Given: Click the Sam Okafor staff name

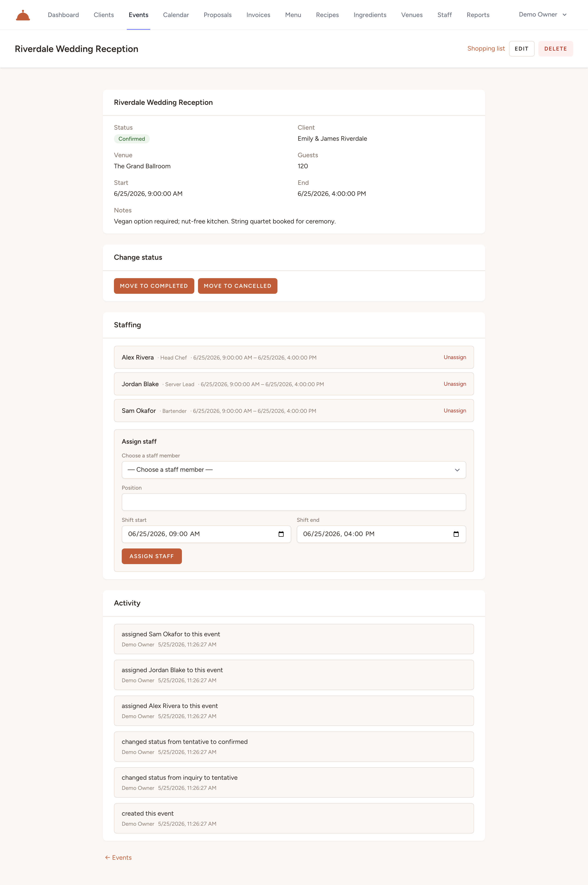Looking at the screenshot, I should 139,411.
